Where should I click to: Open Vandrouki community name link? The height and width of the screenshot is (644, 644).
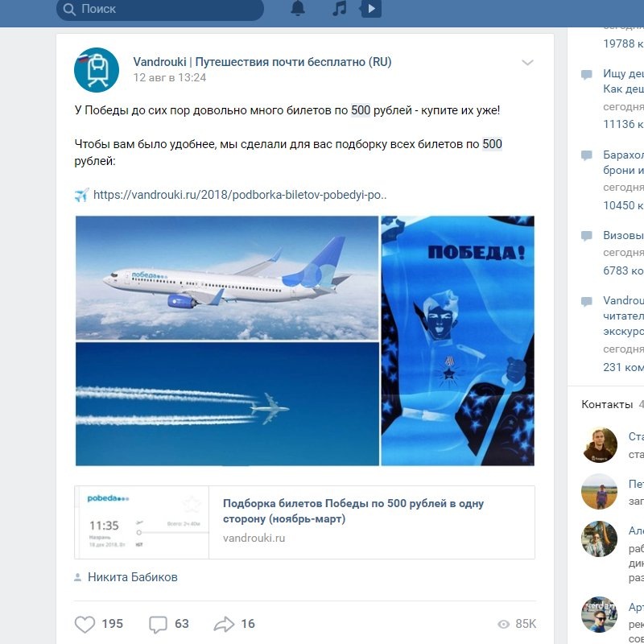[x=262, y=62]
